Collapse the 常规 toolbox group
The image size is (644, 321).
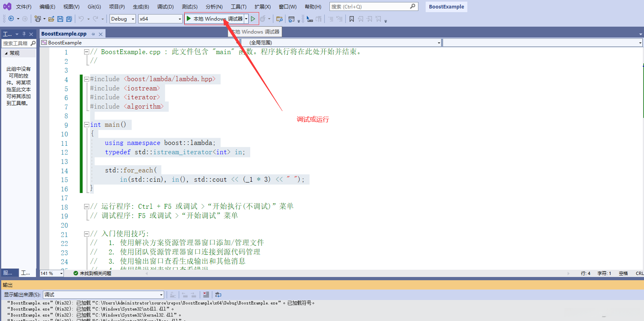(6, 53)
